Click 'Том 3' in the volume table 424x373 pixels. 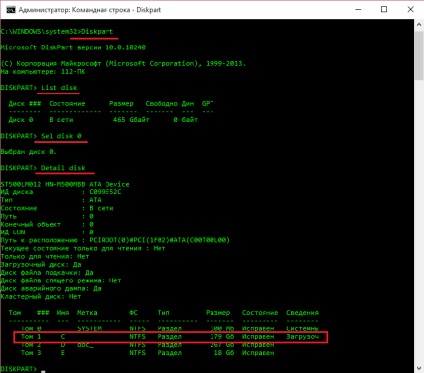click(31, 352)
